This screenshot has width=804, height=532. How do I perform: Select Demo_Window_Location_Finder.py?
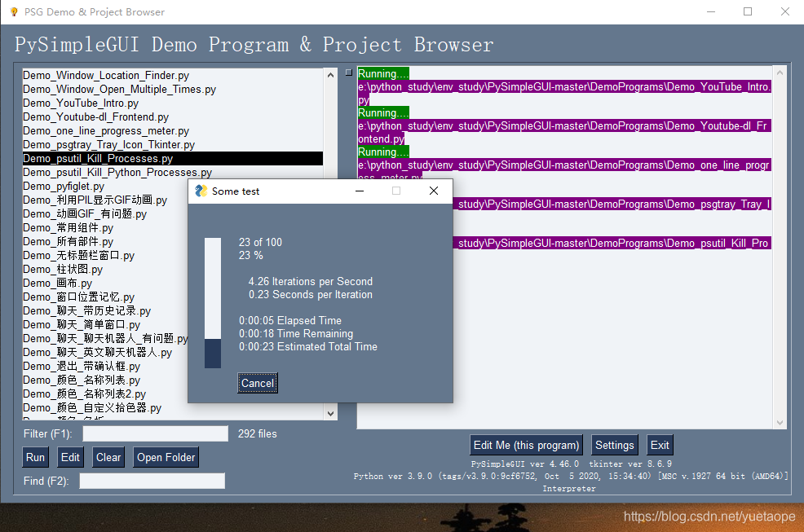(x=173, y=75)
